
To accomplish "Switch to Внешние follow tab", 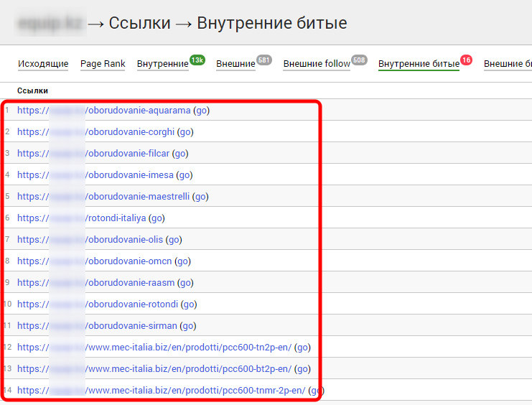I will 317,64.
